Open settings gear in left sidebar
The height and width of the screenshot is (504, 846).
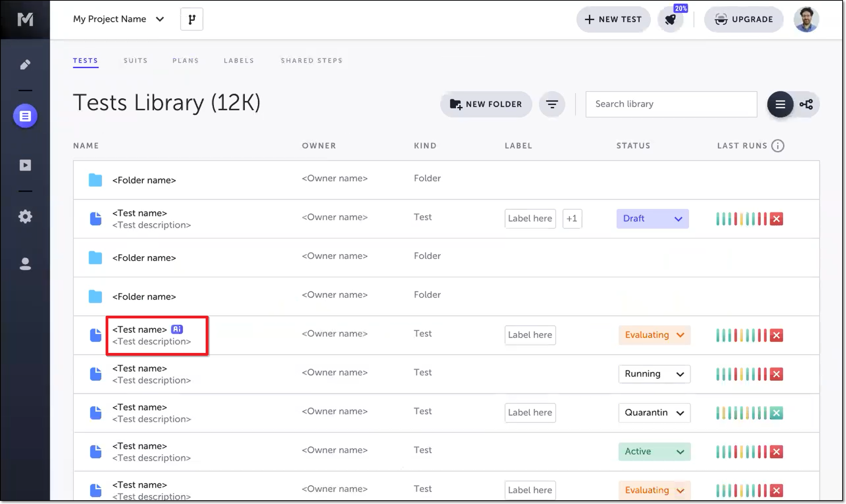[x=25, y=217]
